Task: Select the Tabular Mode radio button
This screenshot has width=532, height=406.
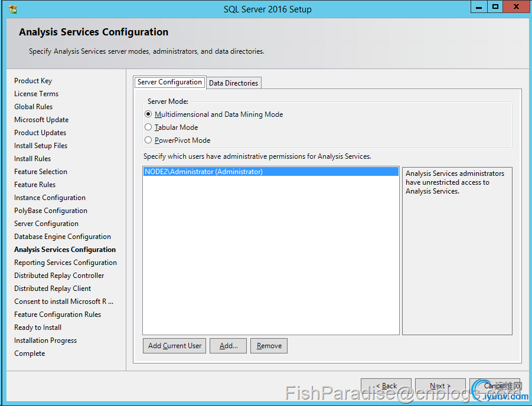Action: coord(148,127)
